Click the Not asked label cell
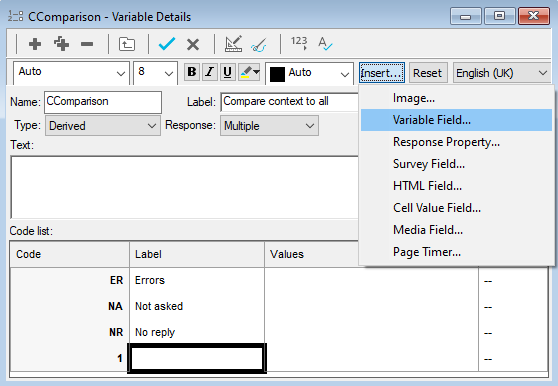The height and width of the screenshot is (386, 558). click(197, 306)
